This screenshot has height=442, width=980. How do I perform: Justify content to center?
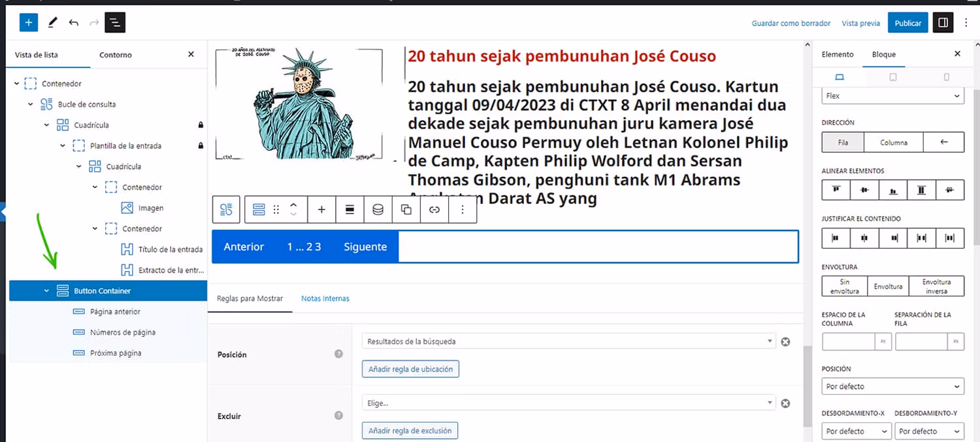864,238
